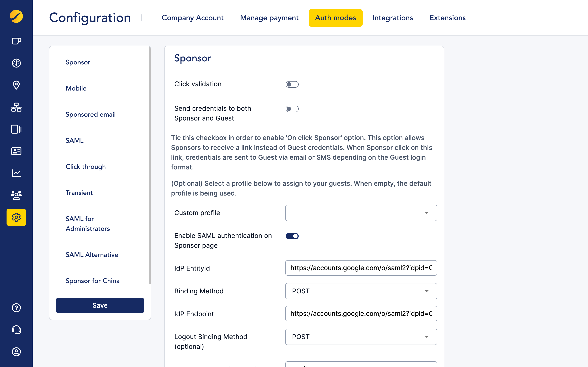This screenshot has height=367, width=588.
Task: Open the users group icon in sidebar
Action: click(16, 195)
